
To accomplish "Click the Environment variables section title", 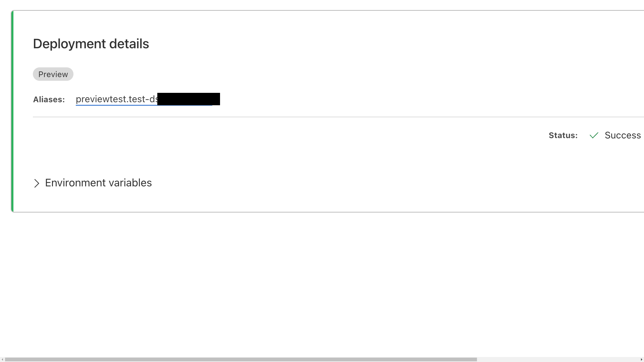I will [x=98, y=183].
